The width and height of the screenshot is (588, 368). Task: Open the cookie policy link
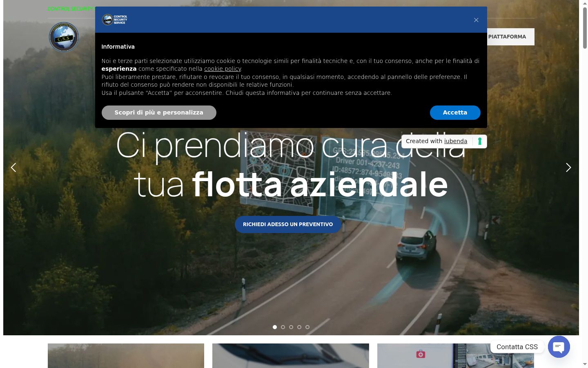[x=223, y=69]
